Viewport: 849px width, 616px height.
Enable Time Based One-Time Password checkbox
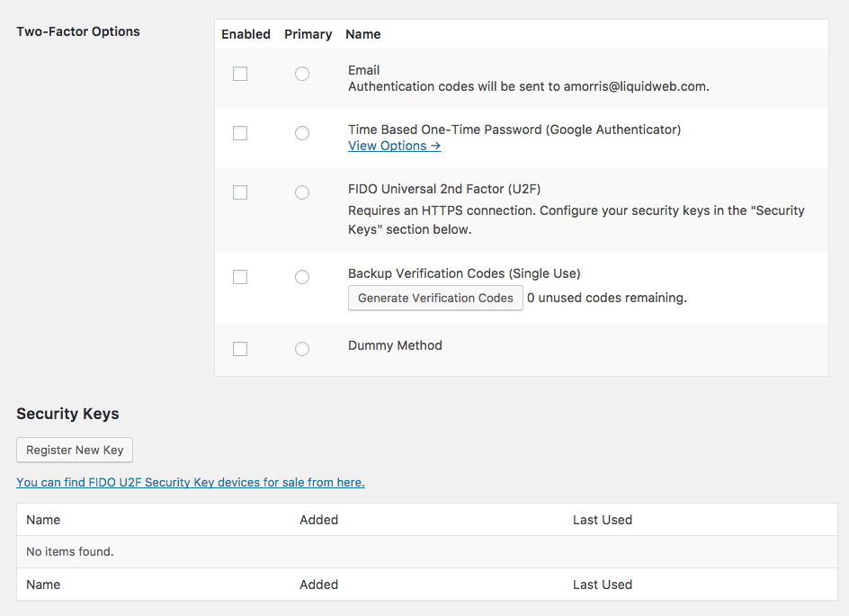coord(240,133)
